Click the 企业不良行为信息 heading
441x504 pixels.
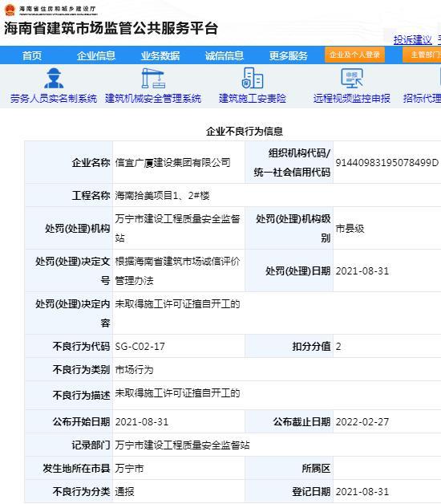pyautogui.click(x=245, y=131)
